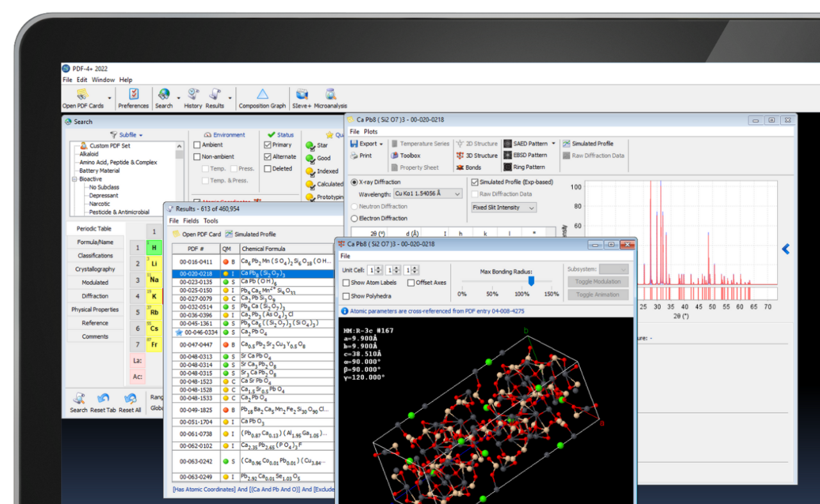Launch the SIeve+ tool

301,99
